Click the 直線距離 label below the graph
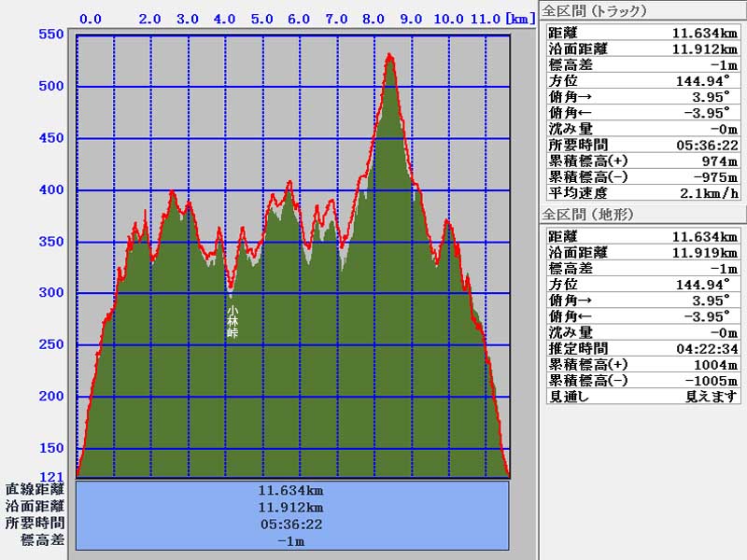This screenshot has width=747, height=560. click(35, 489)
